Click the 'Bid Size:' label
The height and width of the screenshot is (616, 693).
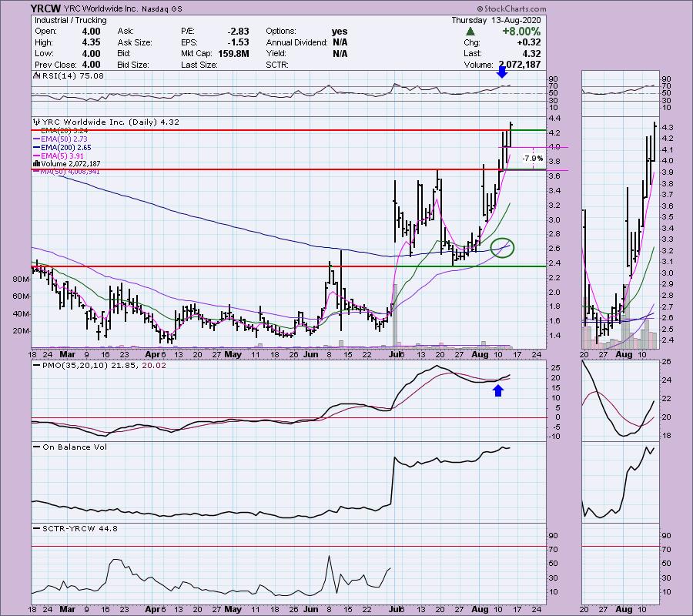click(132, 65)
